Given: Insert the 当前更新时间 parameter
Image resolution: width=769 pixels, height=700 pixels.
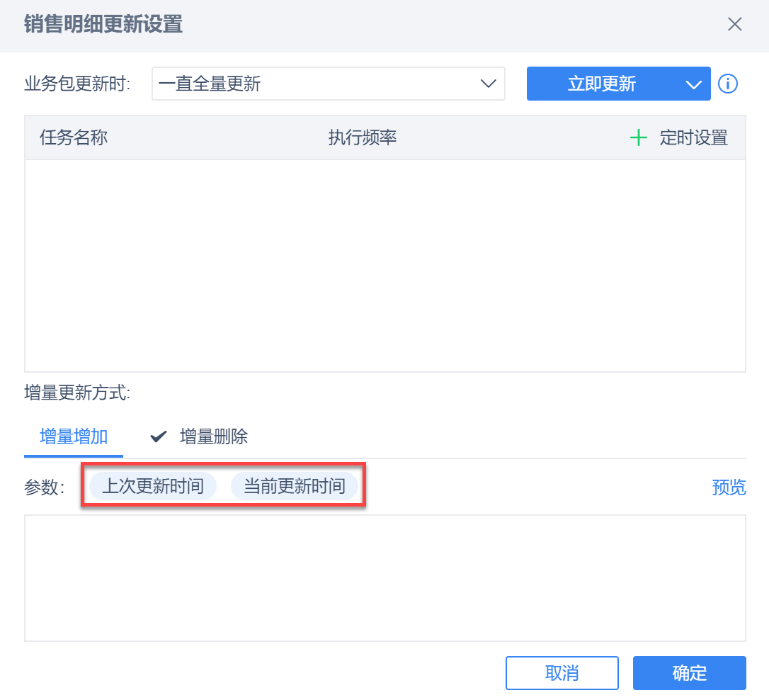Looking at the screenshot, I should [x=295, y=486].
